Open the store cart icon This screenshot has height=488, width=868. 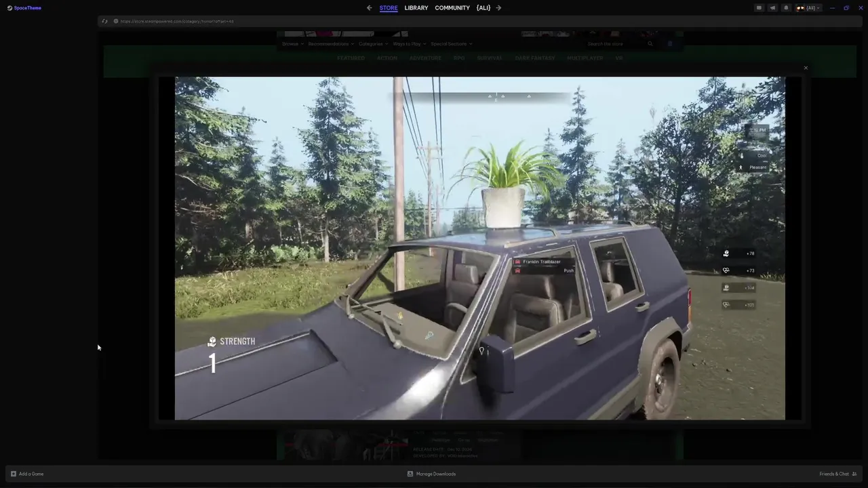(670, 44)
